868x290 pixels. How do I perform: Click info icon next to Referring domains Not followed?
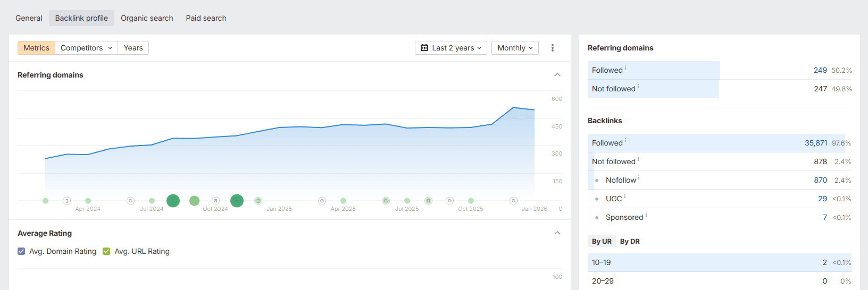[638, 86]
